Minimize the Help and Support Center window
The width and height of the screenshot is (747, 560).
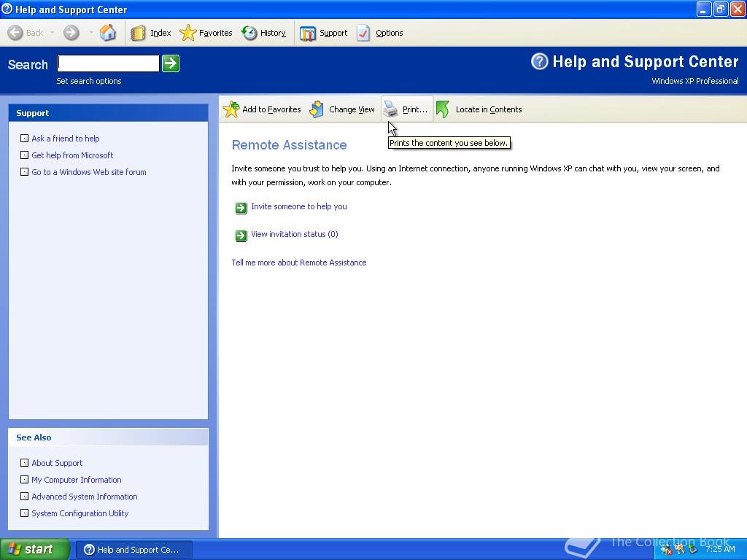(x=704, y=9)
